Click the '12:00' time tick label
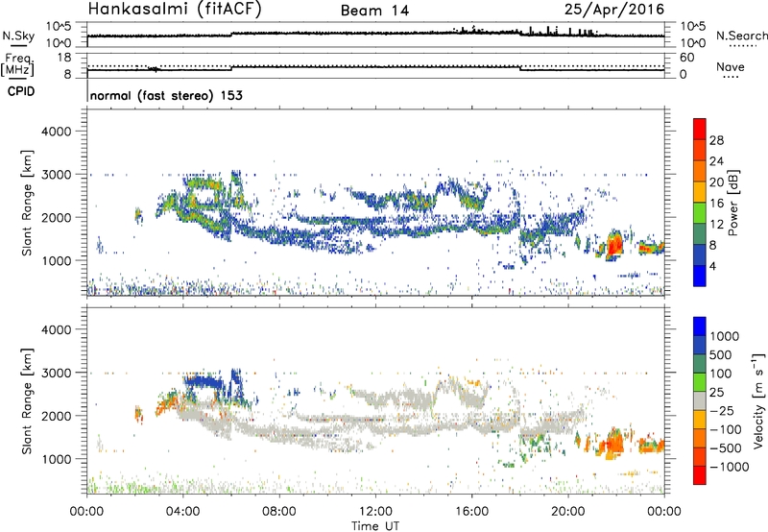This screenshot has height=532, width=768. 375,512
